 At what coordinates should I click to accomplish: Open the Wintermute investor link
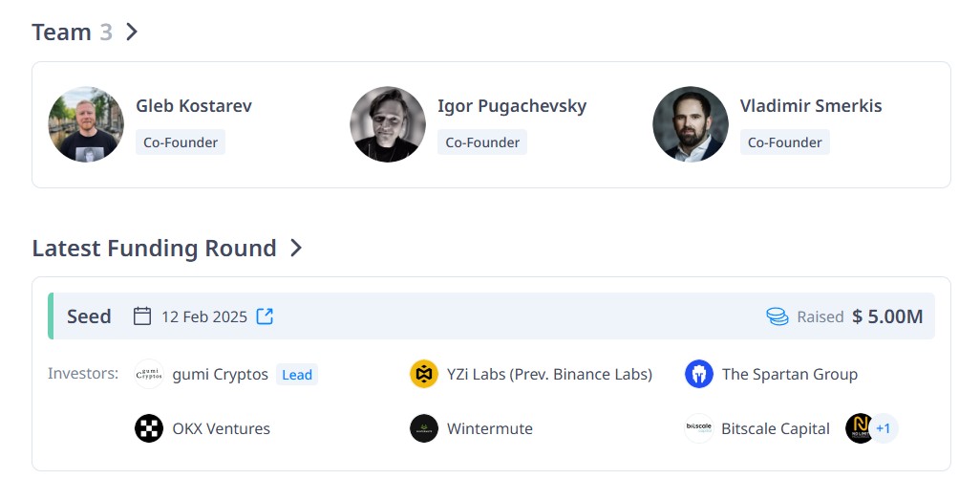pyautogui.click(x=490, y=429)
